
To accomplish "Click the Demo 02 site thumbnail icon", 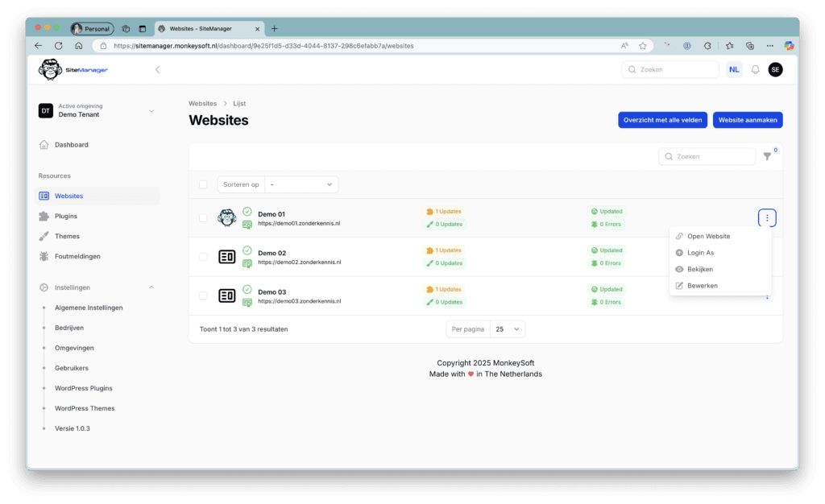I will (x=227, y=257).
